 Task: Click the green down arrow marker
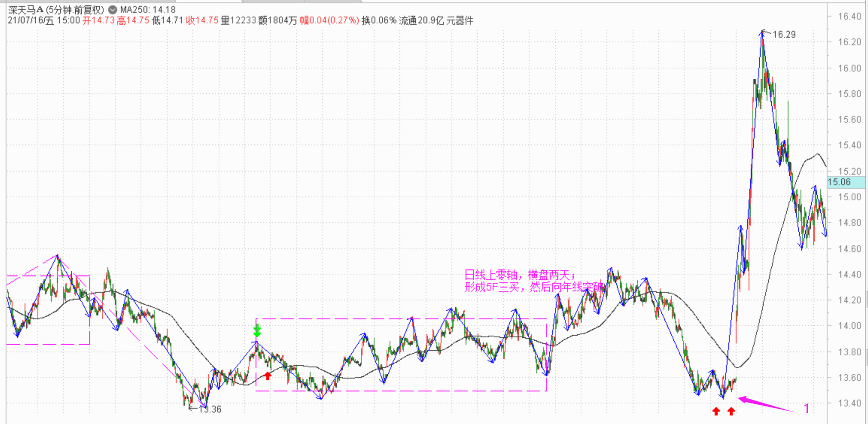257,331
